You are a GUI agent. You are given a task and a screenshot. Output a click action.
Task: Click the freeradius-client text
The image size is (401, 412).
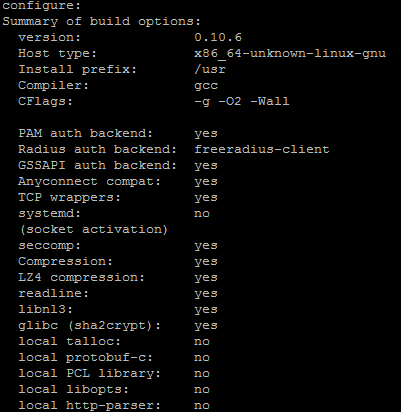pyautogui.click(x=262, y=149)
